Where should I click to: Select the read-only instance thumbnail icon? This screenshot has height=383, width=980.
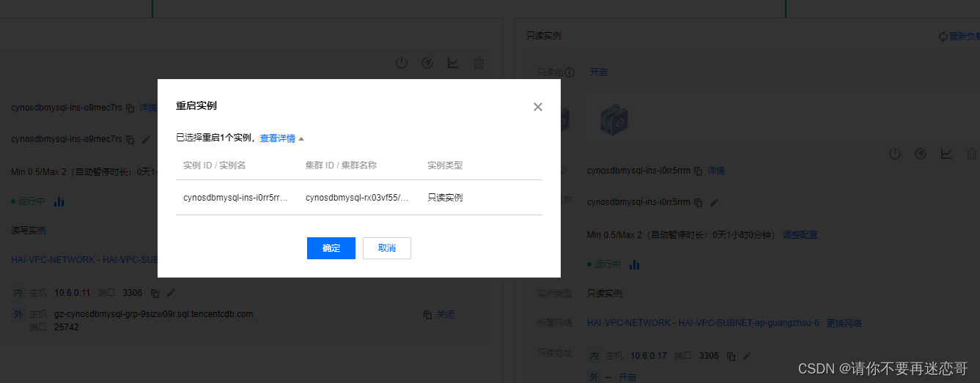(x=614, y=119)
